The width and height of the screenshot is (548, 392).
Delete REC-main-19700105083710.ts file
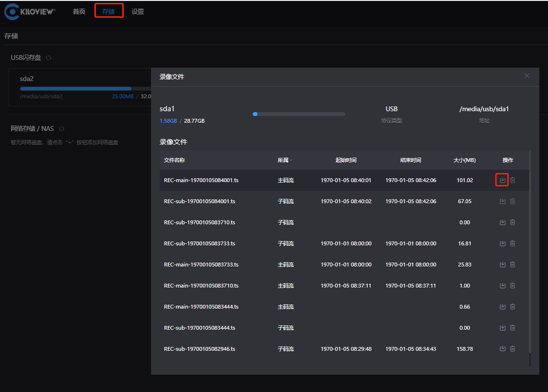(513, 286)
